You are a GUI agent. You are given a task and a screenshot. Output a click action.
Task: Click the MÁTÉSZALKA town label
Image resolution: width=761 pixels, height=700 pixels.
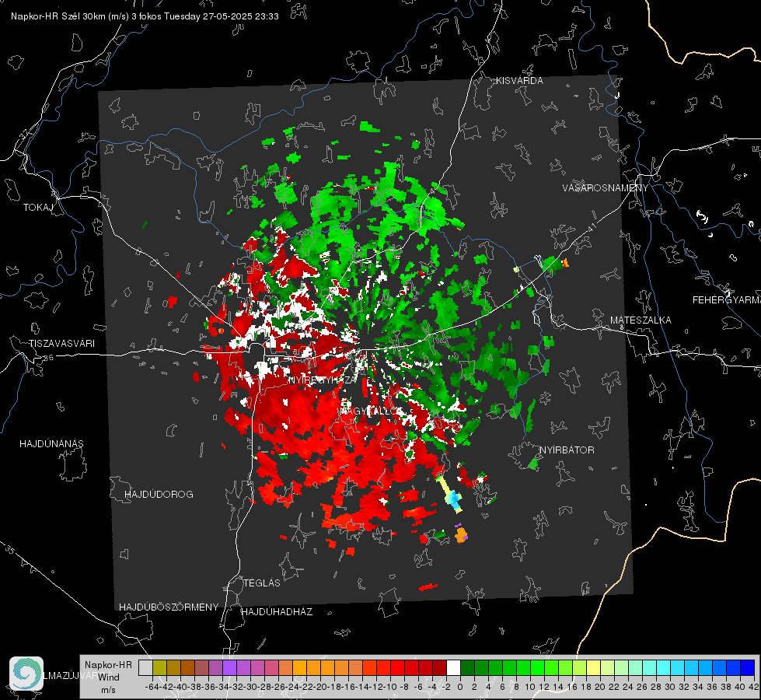coord(641,320)
